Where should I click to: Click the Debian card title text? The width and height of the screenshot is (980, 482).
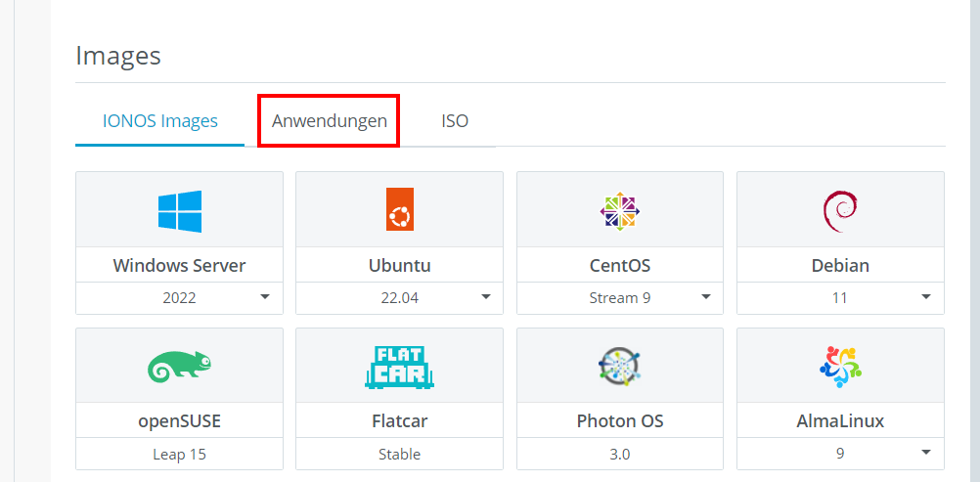point(840,266)
